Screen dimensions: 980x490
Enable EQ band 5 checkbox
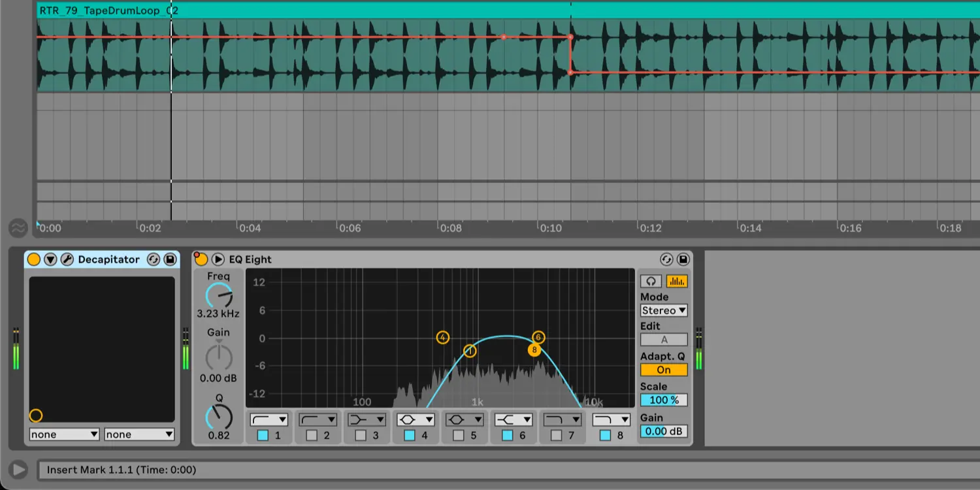pyautogui.click(x=459, y=435)
